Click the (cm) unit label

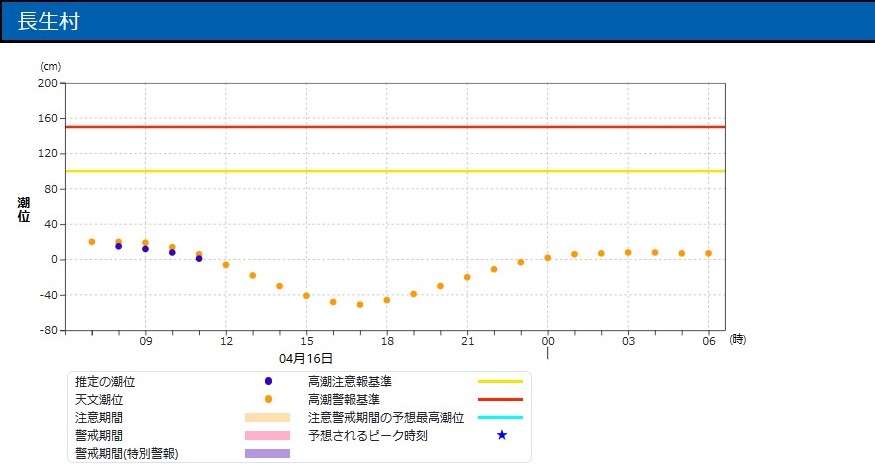pos(50,66)
